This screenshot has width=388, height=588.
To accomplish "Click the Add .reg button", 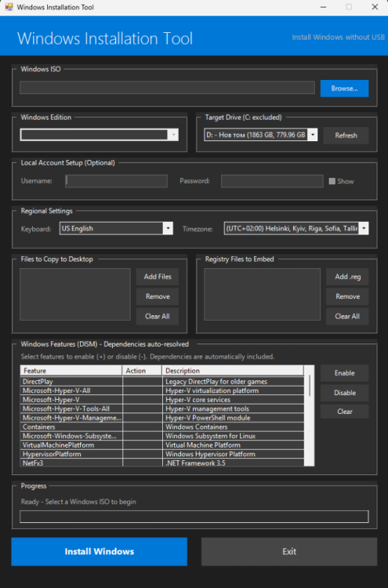I will coord(347,277).
